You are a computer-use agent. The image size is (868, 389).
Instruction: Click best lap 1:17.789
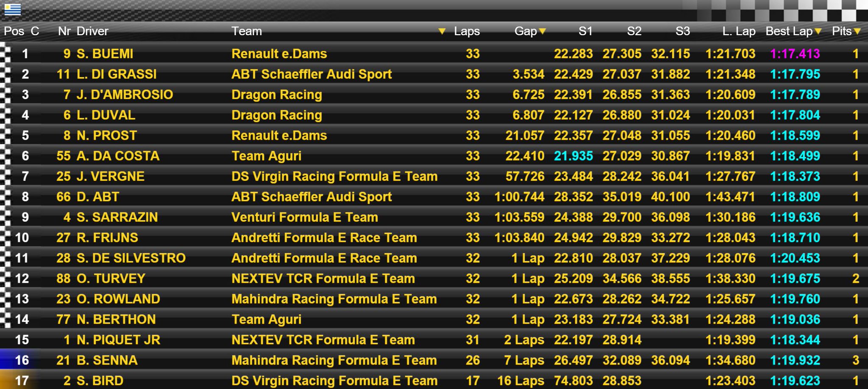tap(795, 95)
